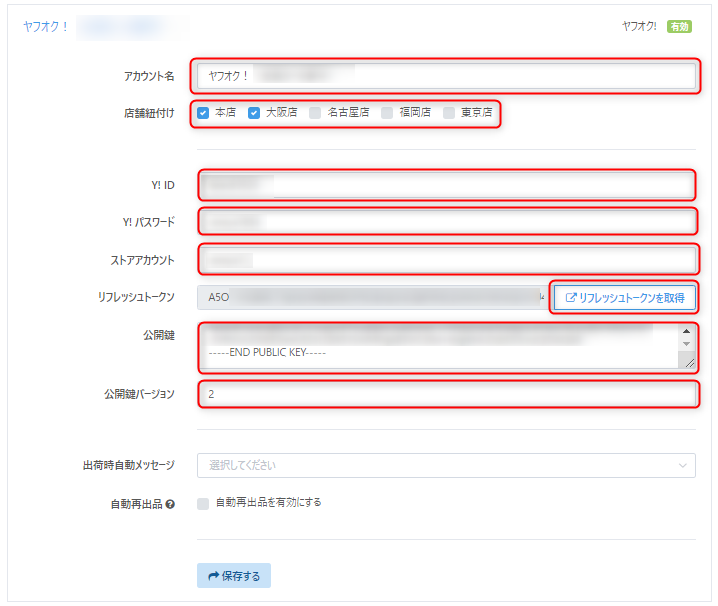
Task: Click the ストアアカウント input field
Action: (x=447, y=260)
